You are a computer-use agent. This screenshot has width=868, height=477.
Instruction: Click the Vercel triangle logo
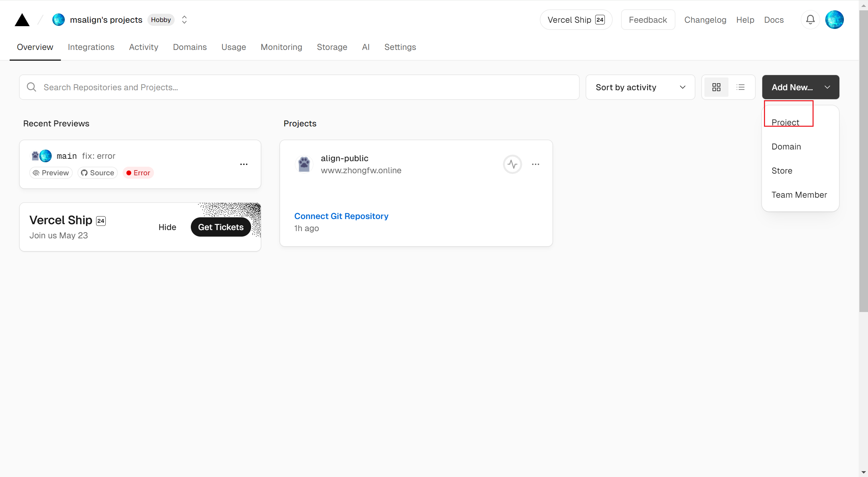pyautogui.click(x=22, y=20)
